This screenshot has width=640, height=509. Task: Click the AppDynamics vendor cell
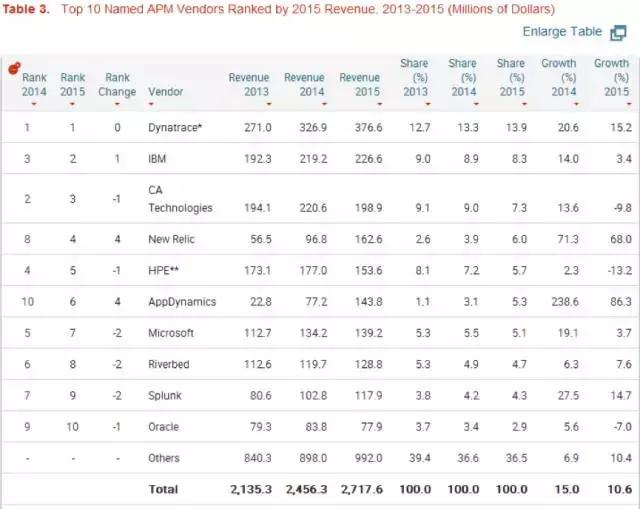coord(180,300)
